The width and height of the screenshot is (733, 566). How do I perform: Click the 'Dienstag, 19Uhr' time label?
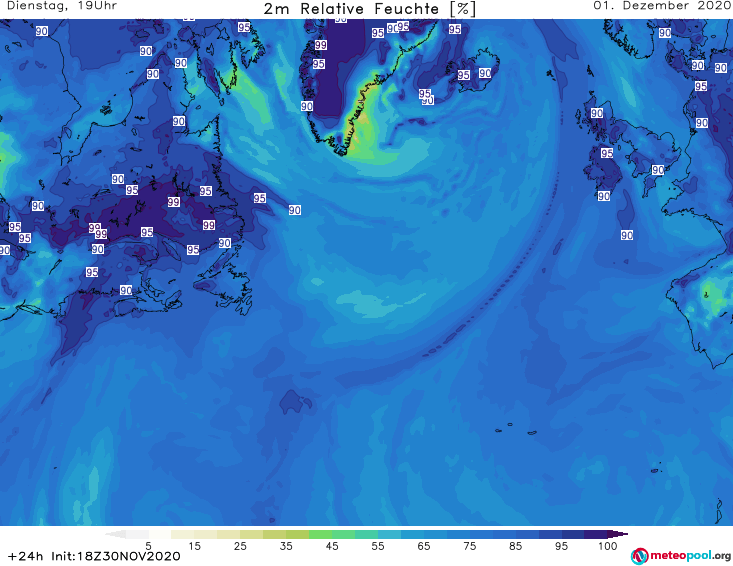coord(62,6)
